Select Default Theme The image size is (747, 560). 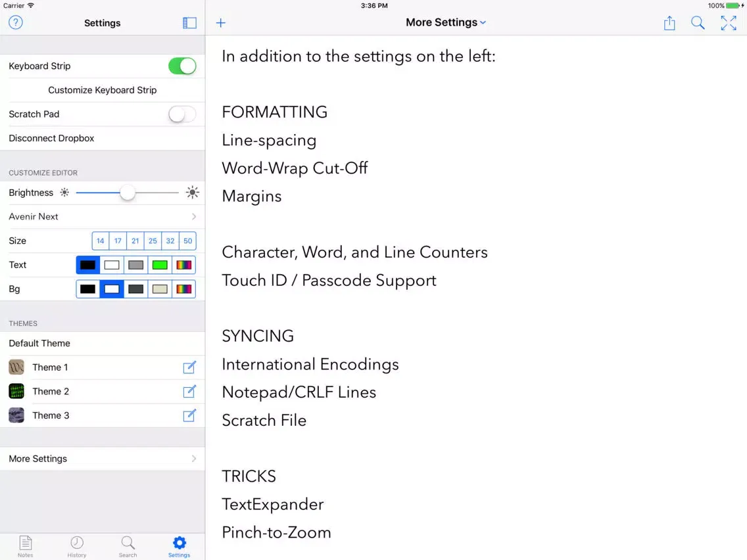tap(103, 343)
